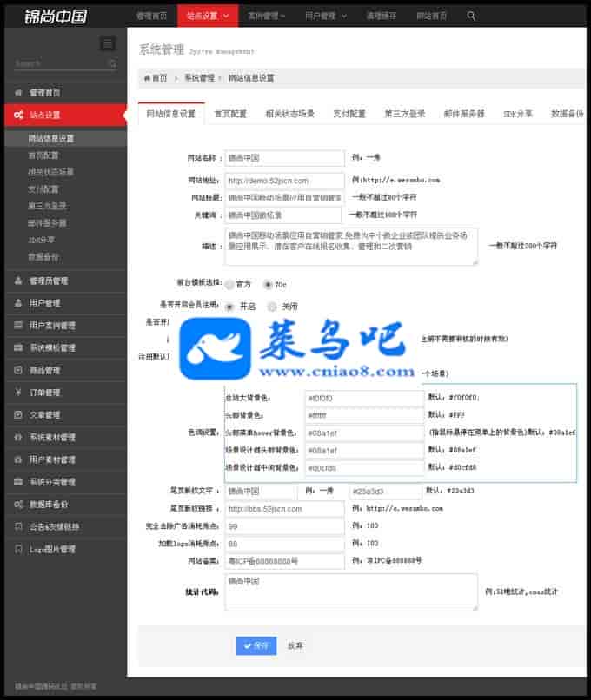Select the 官方 template radio button
591x700 pixels.
(229, 284)
